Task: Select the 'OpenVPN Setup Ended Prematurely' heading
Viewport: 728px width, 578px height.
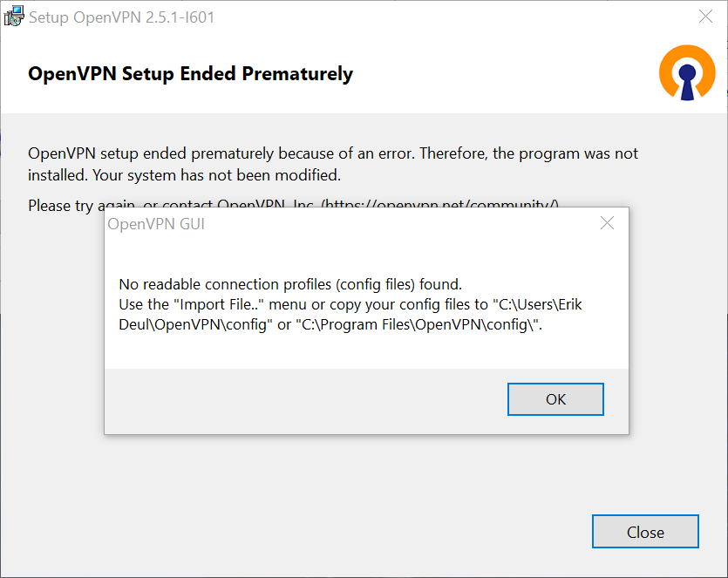Action: pos(189,74)
